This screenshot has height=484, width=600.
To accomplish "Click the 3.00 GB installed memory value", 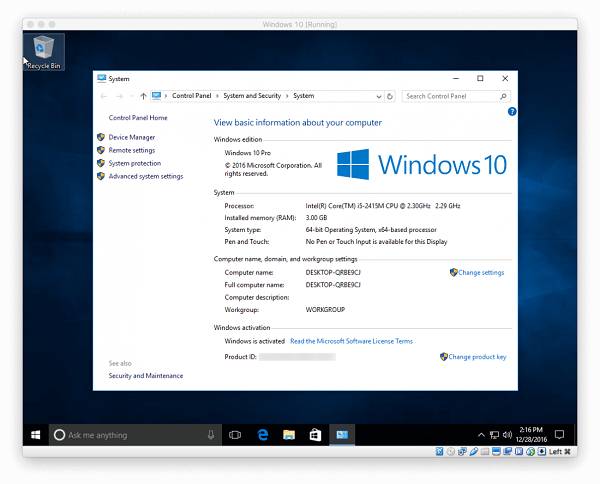I will (x=316, y=218).
